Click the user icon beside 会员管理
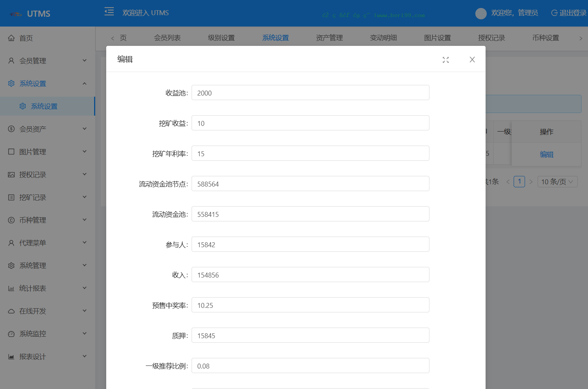This screenshot has height=389, width=588. point(11,61)
